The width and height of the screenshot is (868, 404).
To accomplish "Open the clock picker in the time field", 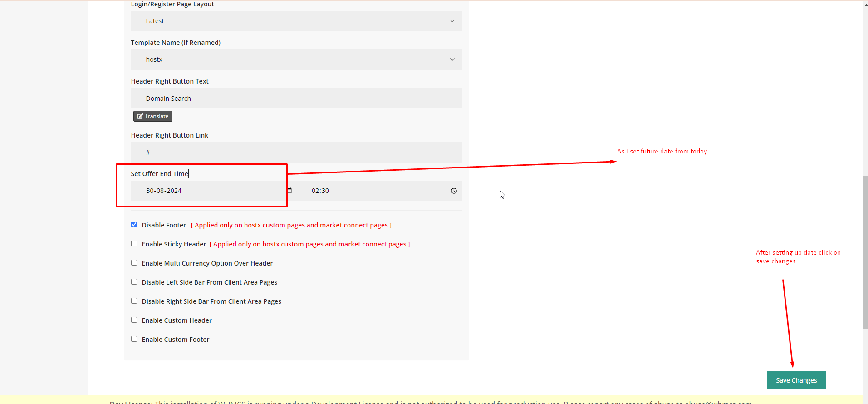I will [454, 191].
